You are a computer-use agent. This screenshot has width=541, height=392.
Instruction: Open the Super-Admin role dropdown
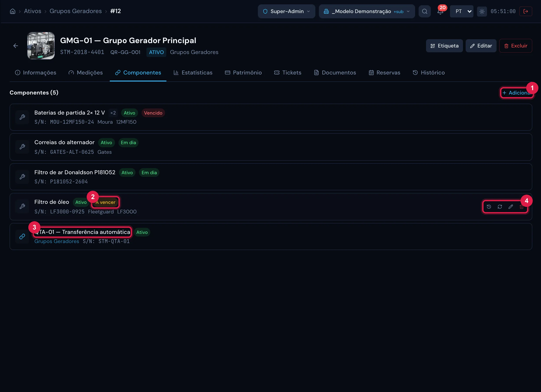[x=286, y=11]
